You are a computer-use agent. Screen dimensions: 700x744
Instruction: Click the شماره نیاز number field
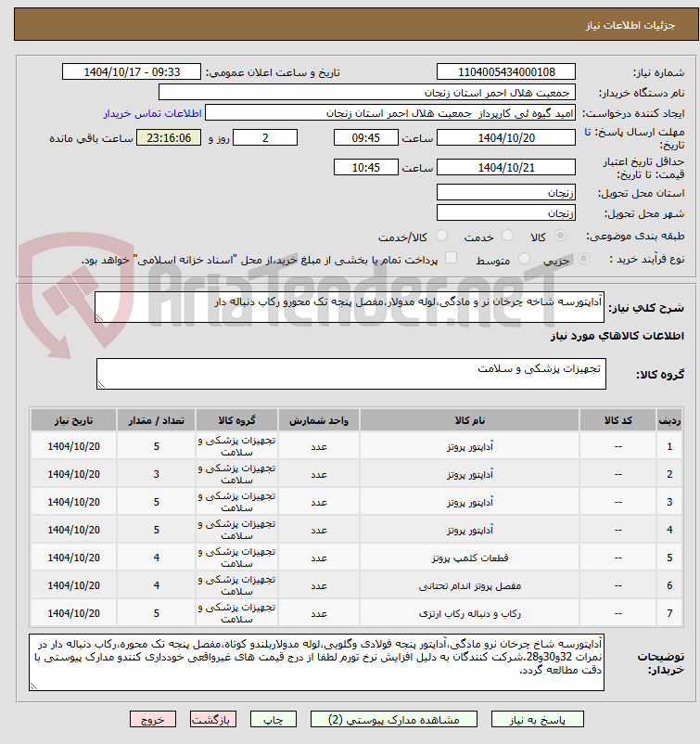coord(506,71)
